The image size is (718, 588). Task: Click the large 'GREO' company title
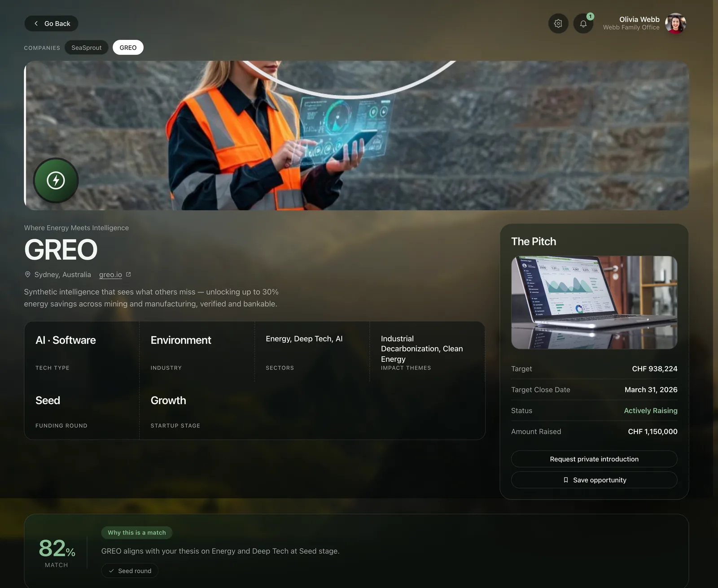pos(61,249)
